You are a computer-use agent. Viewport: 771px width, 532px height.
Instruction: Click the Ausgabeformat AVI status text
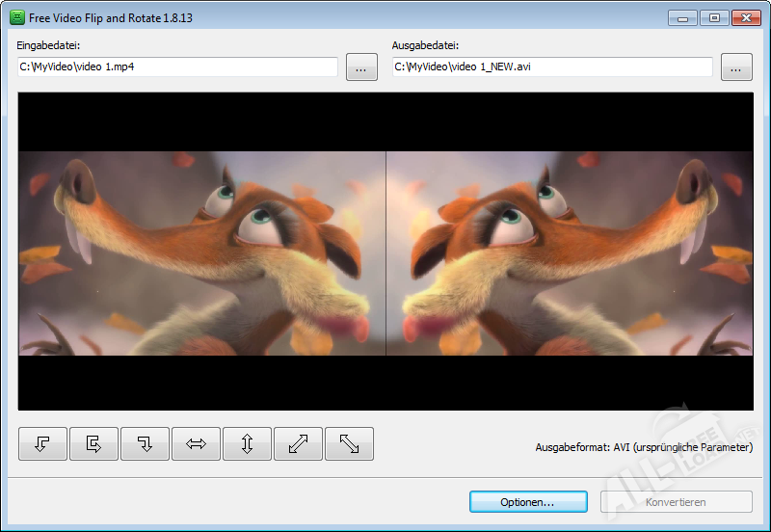[x=643, y=448]
